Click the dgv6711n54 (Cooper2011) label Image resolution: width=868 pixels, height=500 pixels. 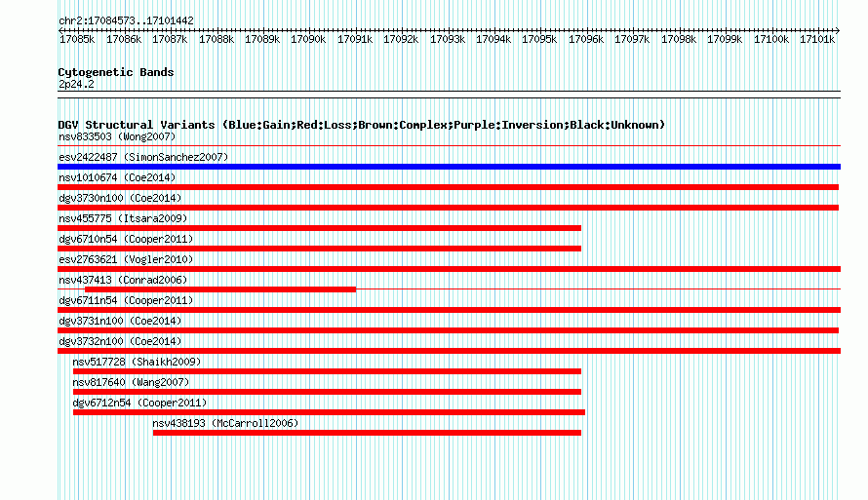[x=126, y=300]
